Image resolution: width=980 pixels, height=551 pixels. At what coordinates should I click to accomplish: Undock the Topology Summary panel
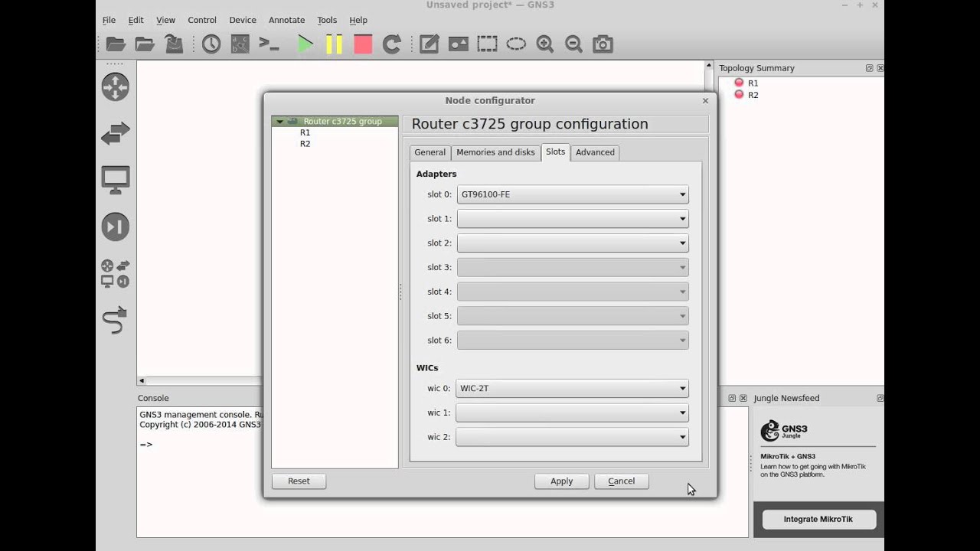(869, 68)
